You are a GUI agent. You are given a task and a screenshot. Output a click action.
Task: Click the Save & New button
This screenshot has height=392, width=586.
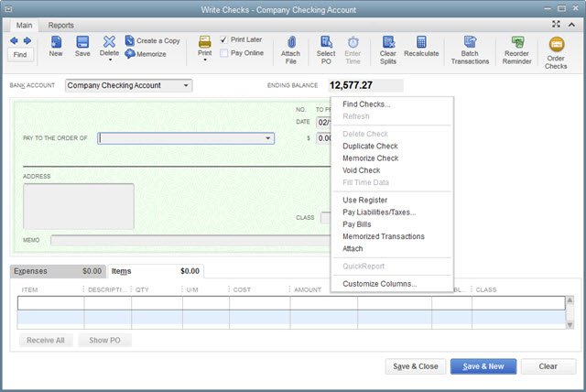coord(483,366)
